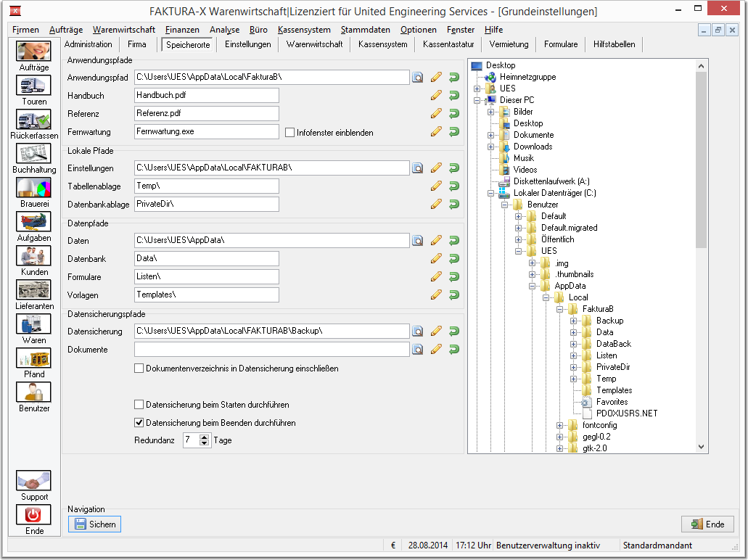The image size is (748, 560).
Task: Click the Support handshake icon
Action: click(x=33, y=481)
